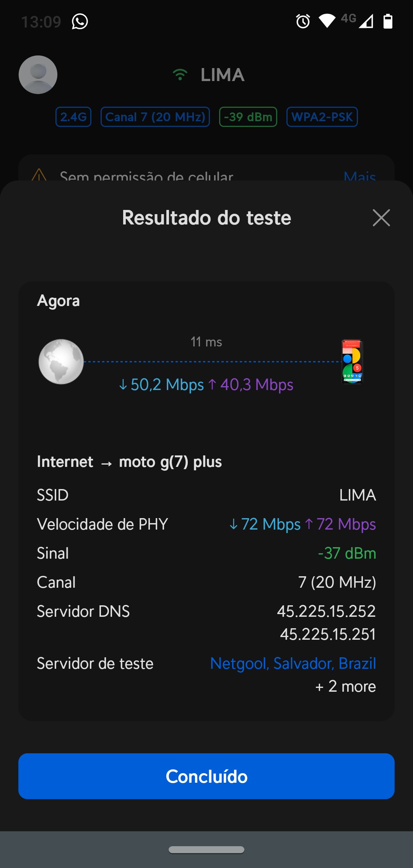The image size is (413, 868).
Task: Open the Mais link
Action: [x=359, y=176]
